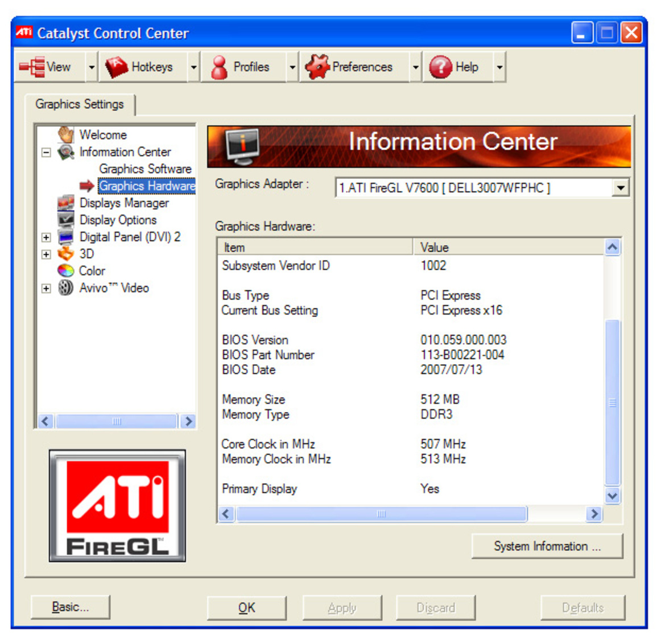Click hardware list vertical scrollbar thumb
This screenshot has height=644, width=665.
pyautogui.click(x=613, y=402)
